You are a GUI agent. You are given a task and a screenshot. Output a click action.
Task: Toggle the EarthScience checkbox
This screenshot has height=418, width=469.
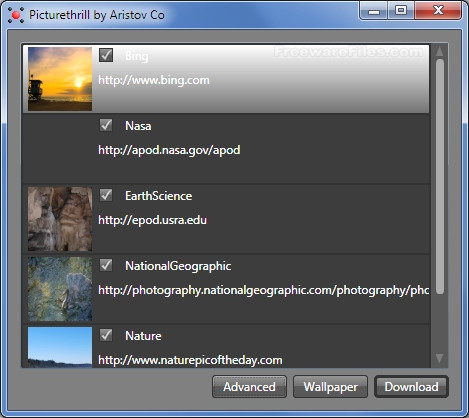(x=106, y=195)
